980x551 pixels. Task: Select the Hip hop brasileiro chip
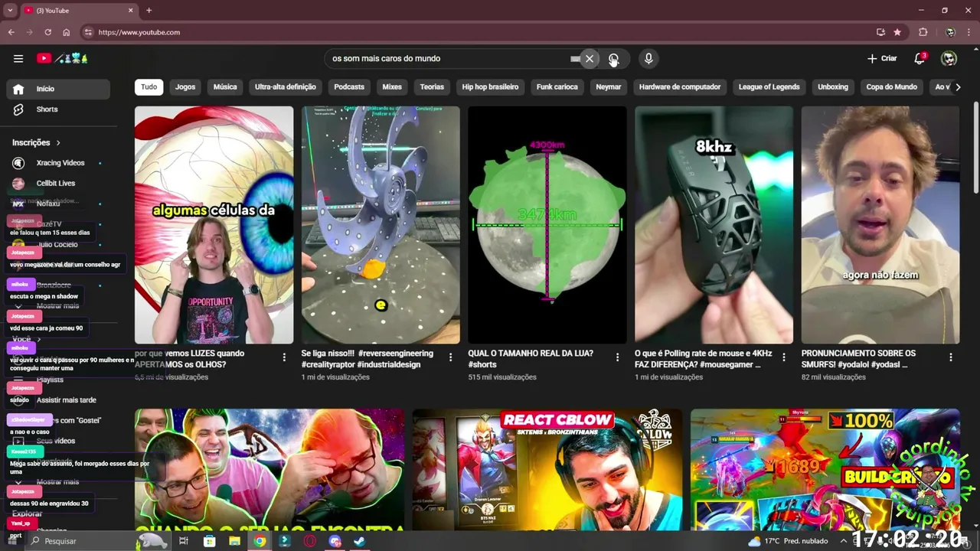[x=490, y=87]
